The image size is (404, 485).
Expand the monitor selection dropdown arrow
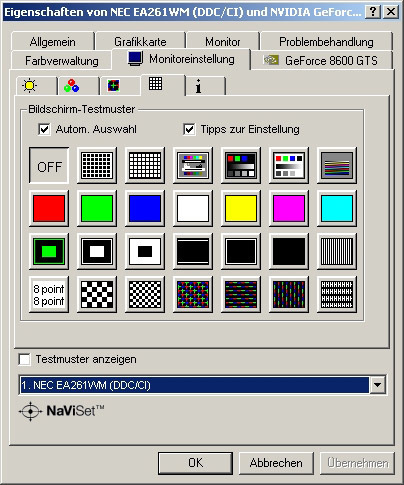[378, 385]
